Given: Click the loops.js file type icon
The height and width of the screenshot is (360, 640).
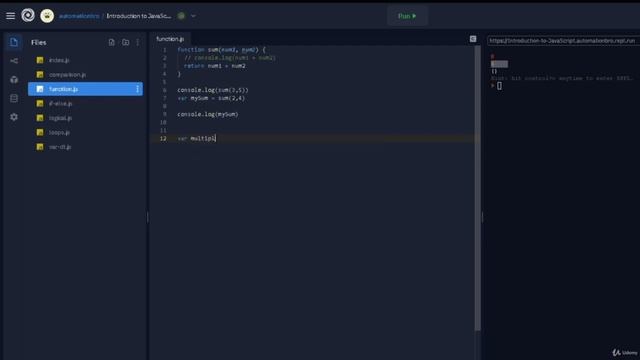Looking at the screenshot, I should point(40,132).
